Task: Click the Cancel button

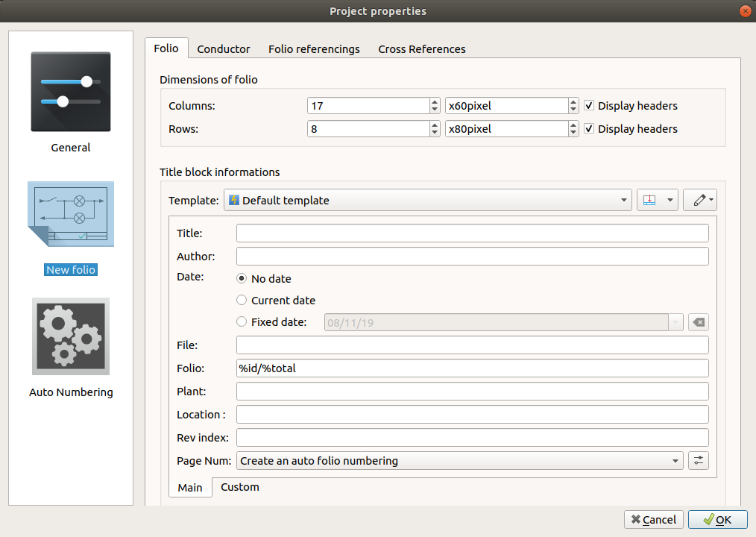Action: point(653,520)
